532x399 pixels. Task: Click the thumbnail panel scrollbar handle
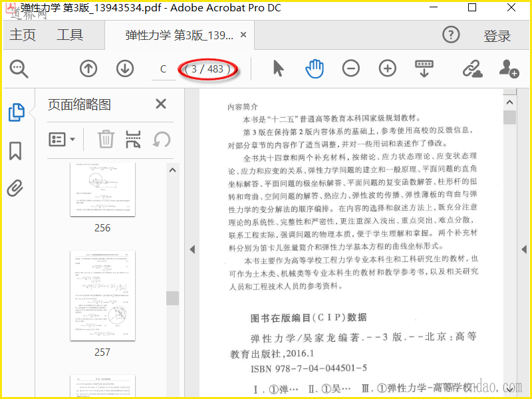[172, 298]
